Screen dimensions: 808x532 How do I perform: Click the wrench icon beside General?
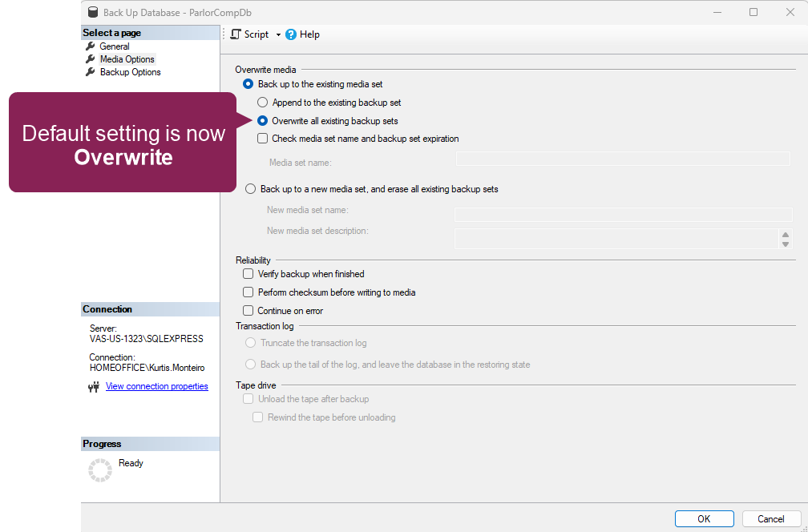click(91, 46)
